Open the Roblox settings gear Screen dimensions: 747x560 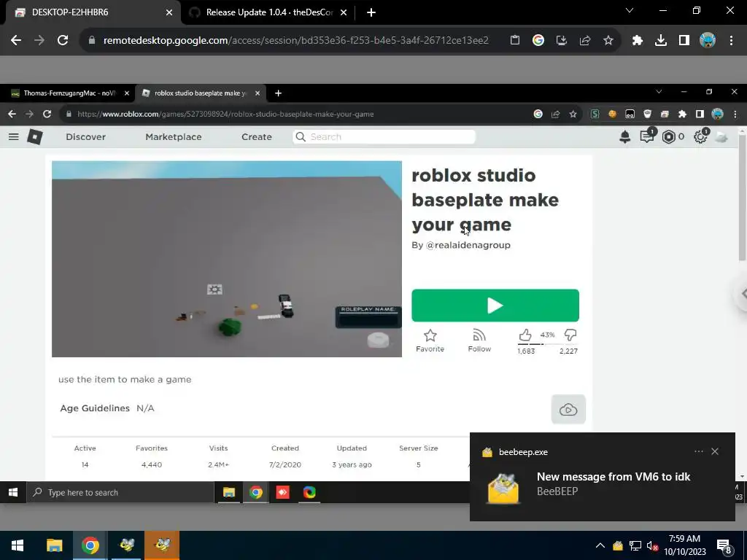click(700, 137)
